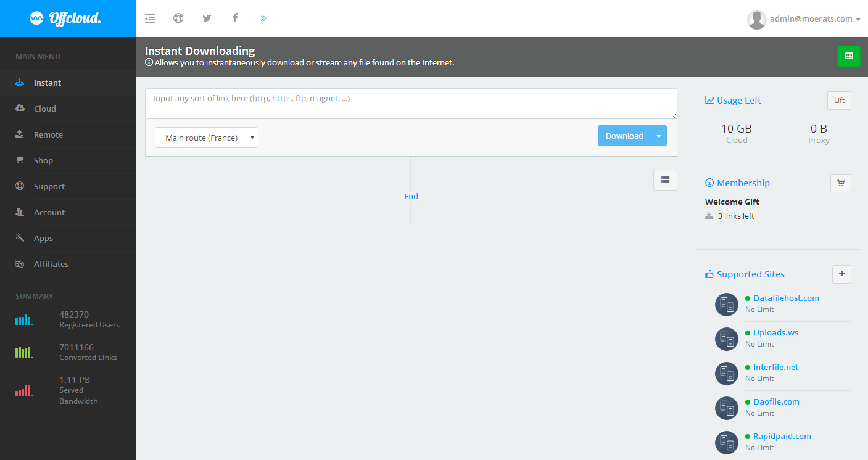Click the 7011166 converted links count
The width and height of the screenshot is (868, 460).
pos(76,347)
